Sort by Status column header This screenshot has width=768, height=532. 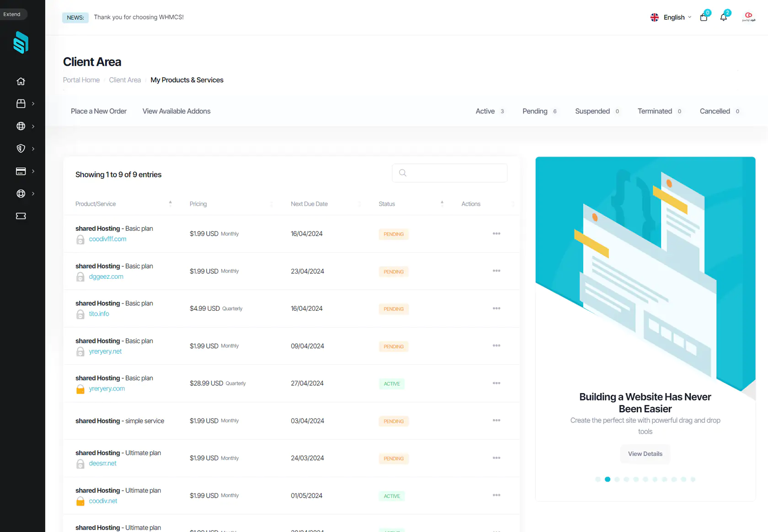coord(411,204)
